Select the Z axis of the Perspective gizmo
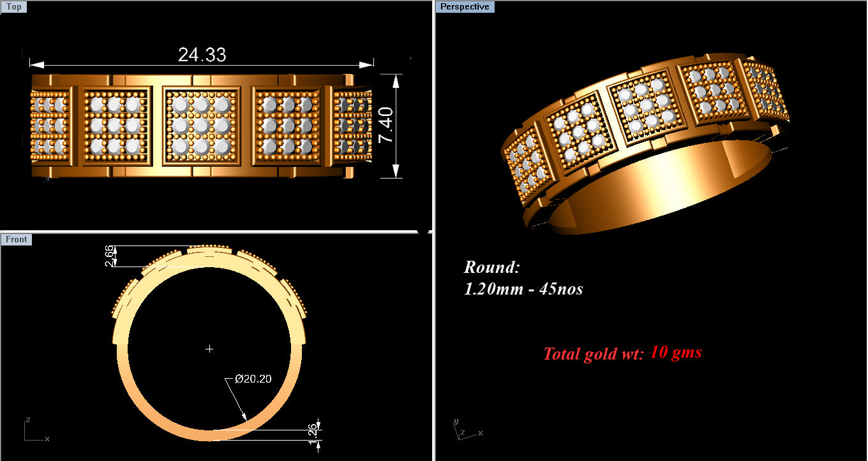 461,432
